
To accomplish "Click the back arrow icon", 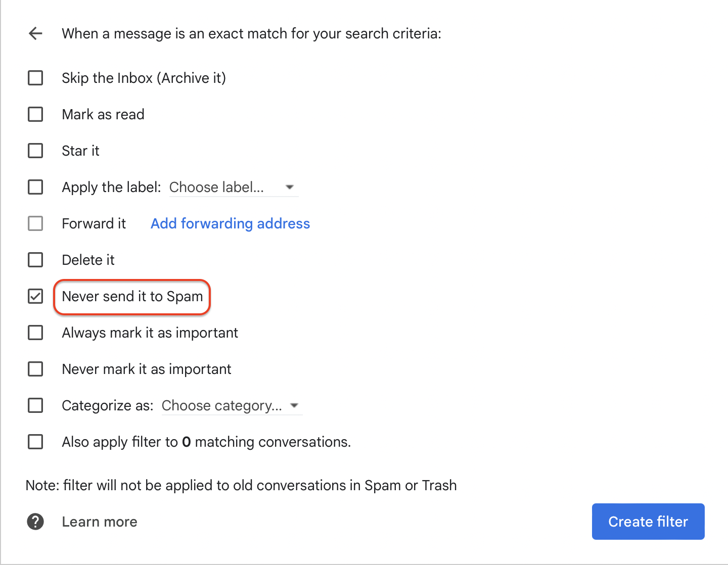I will (35, 34).
